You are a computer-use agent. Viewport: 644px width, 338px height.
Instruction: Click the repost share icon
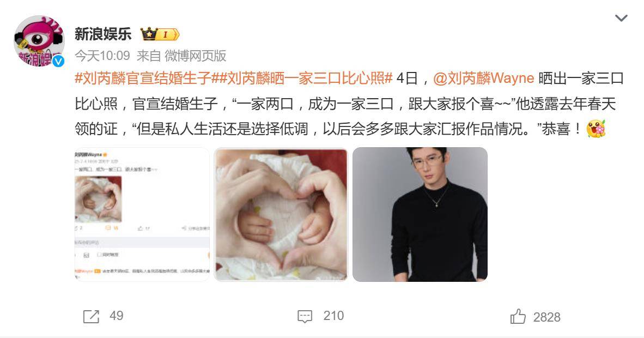91,316
